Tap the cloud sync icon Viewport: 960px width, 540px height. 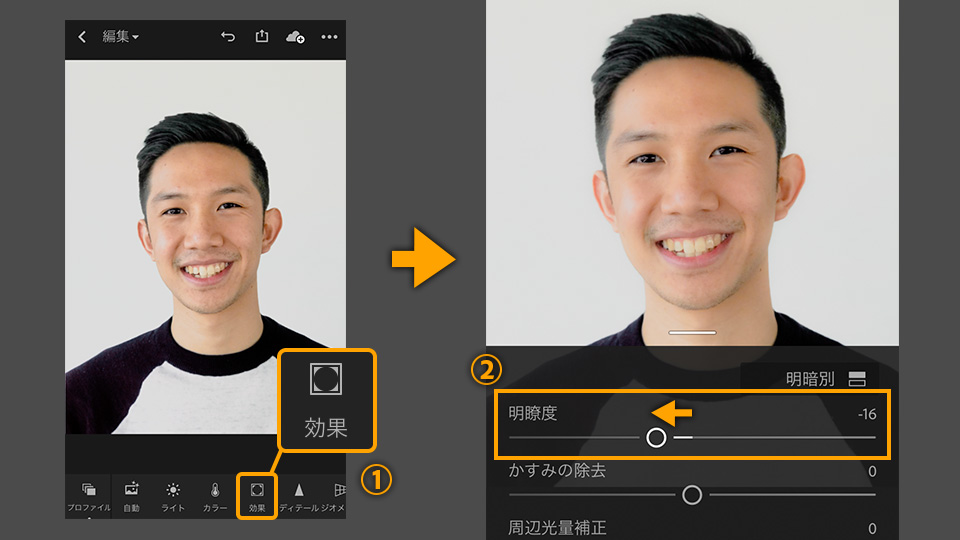point(295,37)
